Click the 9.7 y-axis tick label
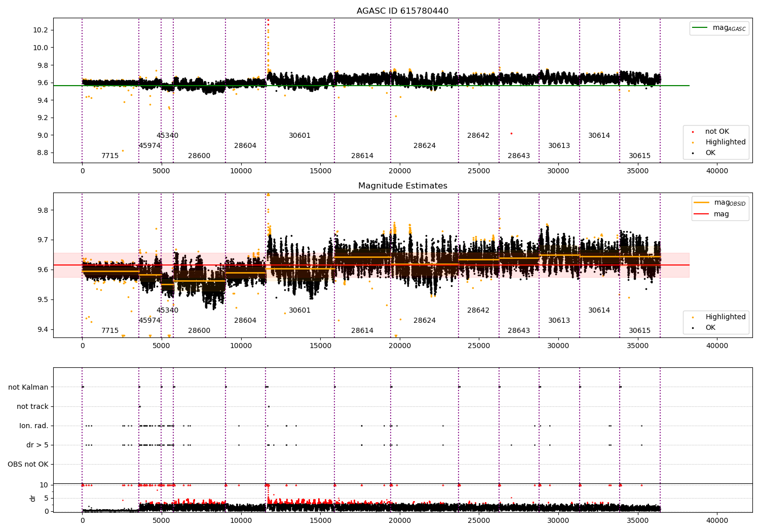Image resolution: width=760 pixels, height=532 pixels. (x=43, y=240)
